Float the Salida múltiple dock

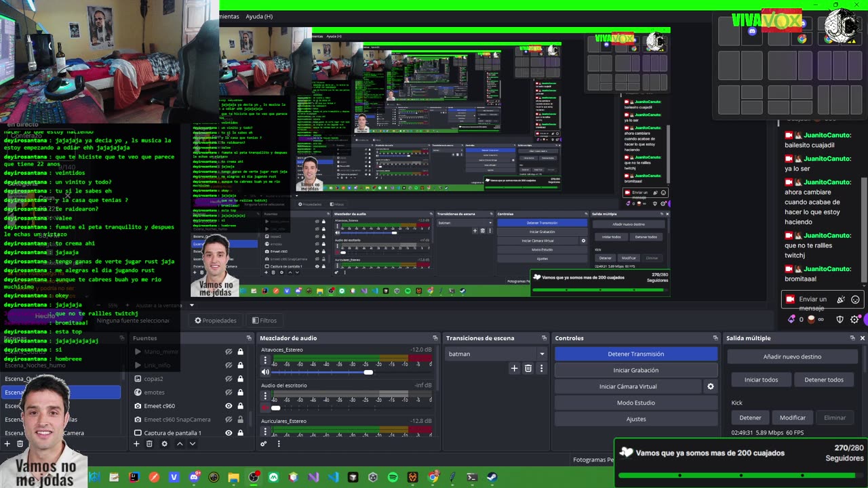click(x=852, y=338)
